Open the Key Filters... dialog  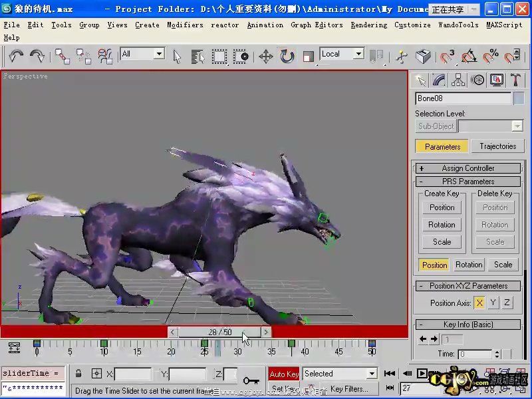(349, 389)
